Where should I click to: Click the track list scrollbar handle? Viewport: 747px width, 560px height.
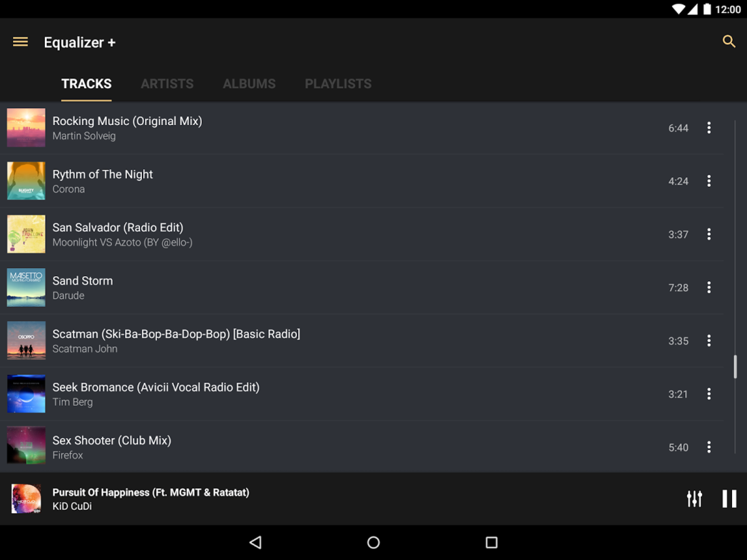pyautogui.click(x=735, y=367)
